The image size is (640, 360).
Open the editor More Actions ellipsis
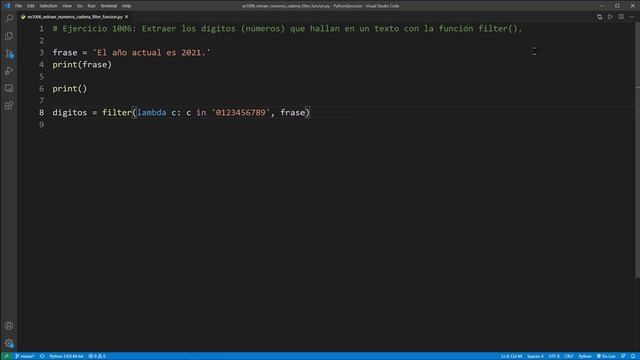pyautogui.click(x=631, y=17)
